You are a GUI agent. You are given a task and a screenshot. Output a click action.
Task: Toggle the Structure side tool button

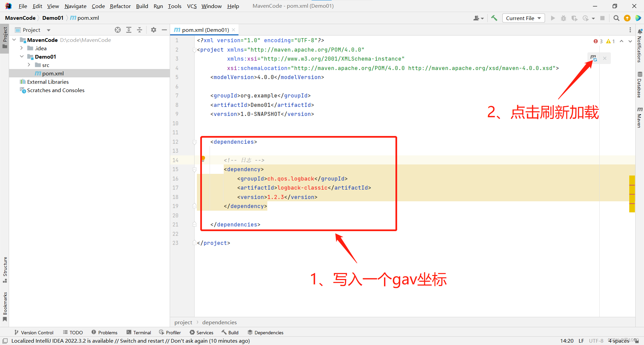[x=5, y=270]
